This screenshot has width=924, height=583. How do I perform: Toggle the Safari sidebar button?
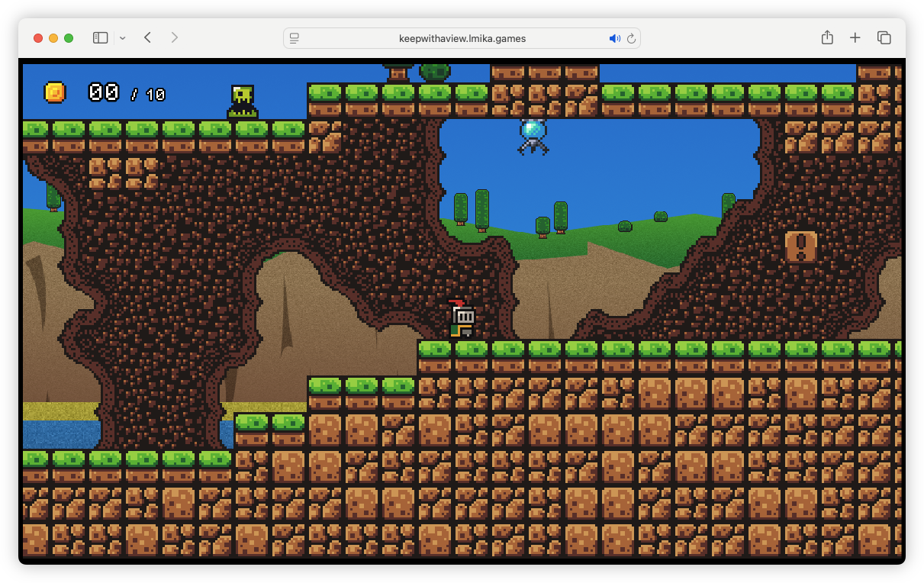click(101, 38)
